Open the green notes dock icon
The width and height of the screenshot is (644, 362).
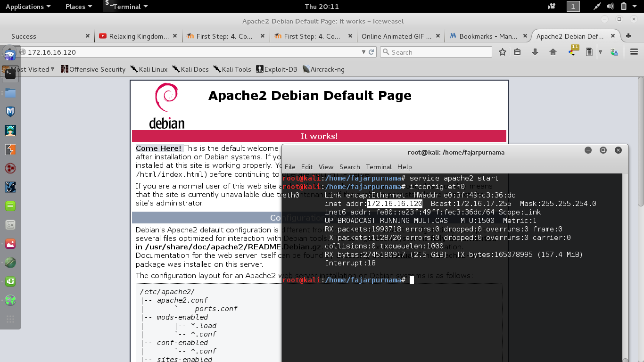[x=10, y=206]
